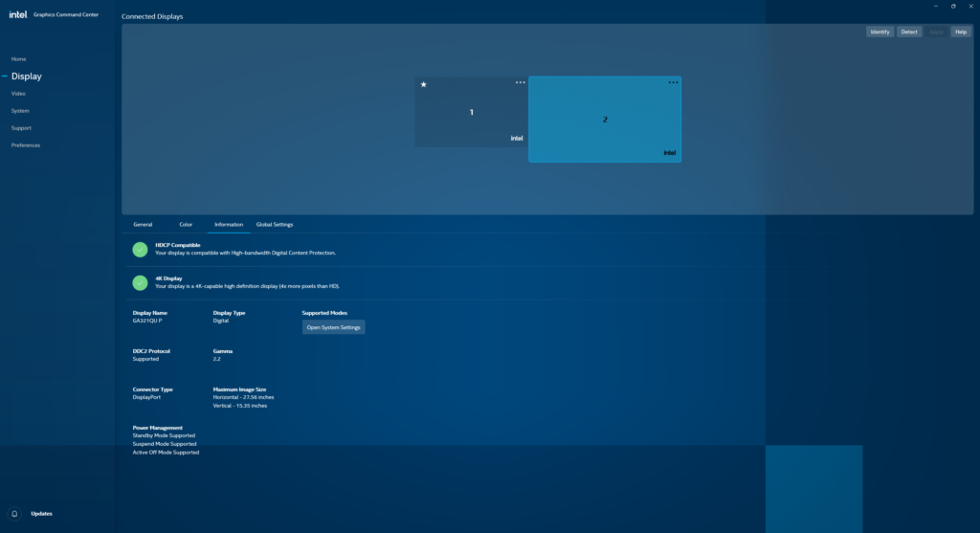Open the System section in sidebar
Screen dimensions: 980x533
[20, 111]
